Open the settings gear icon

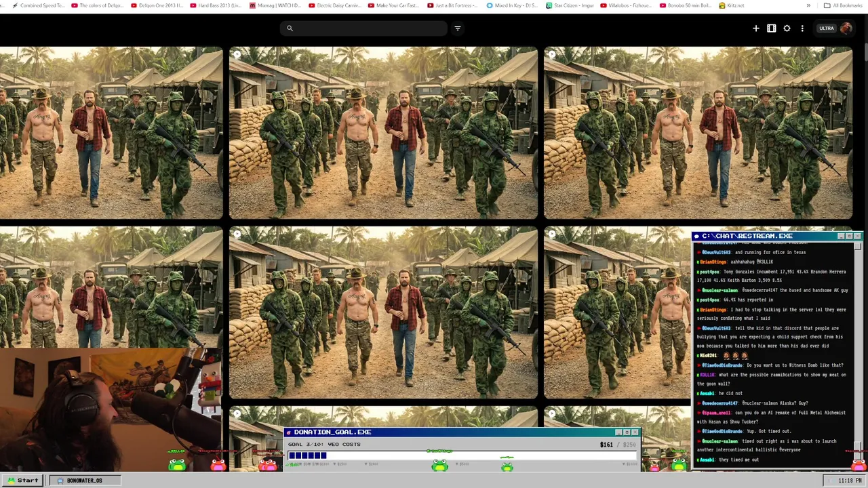click(787, 28)
